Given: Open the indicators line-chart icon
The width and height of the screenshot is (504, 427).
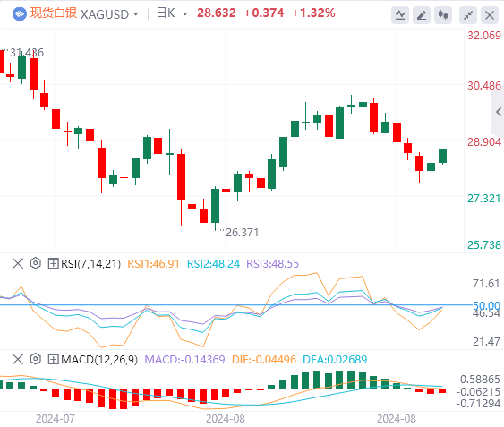Looking at the screenshot, I should (400, 15).
